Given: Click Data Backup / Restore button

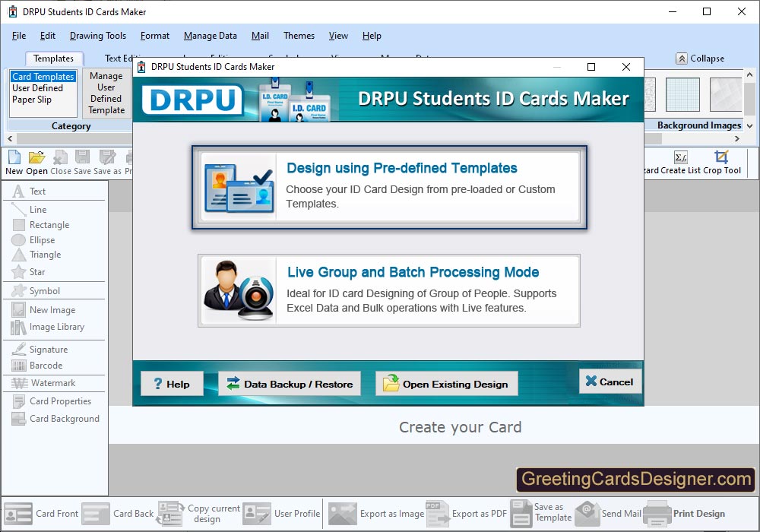Looking at the screenshot, I should pos(290,384).
